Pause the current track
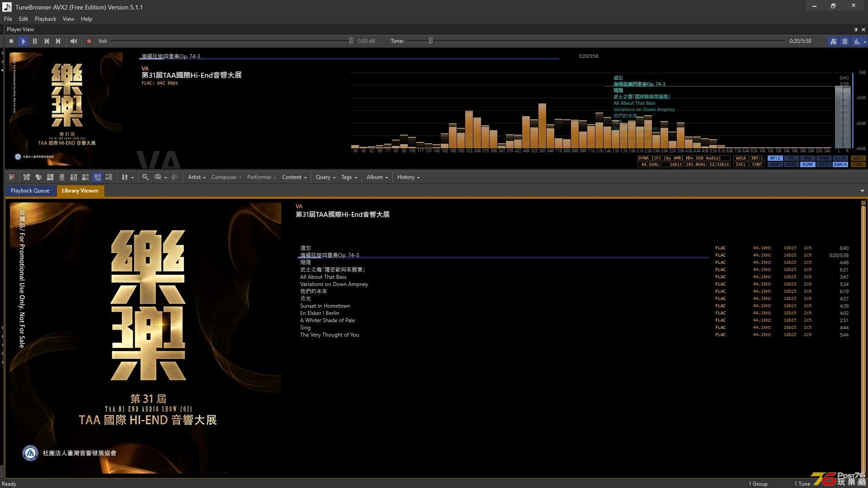This screenshot has height=488, width=868. pyautogui.click(x=35, y=41)
